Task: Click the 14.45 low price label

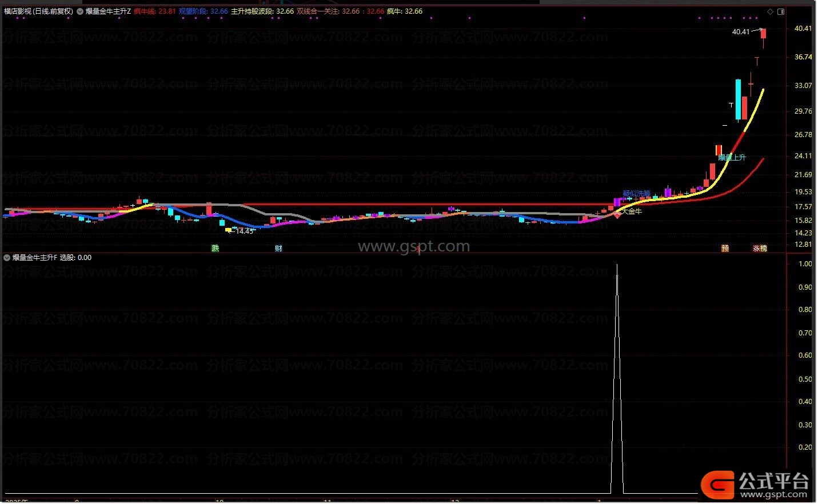Action: point(244,231)
